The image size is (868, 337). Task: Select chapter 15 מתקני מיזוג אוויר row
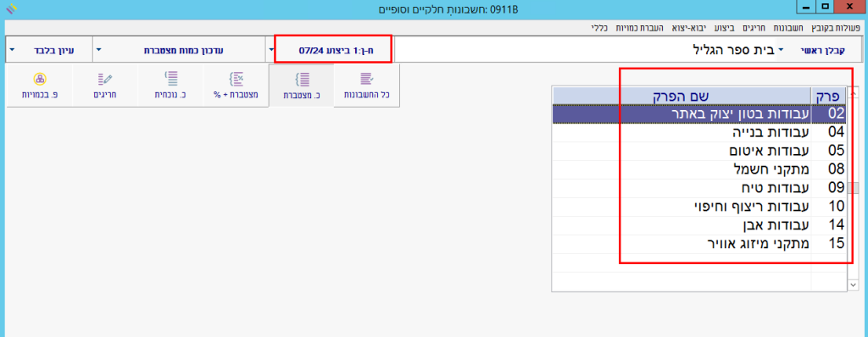[x=698, y=244]
